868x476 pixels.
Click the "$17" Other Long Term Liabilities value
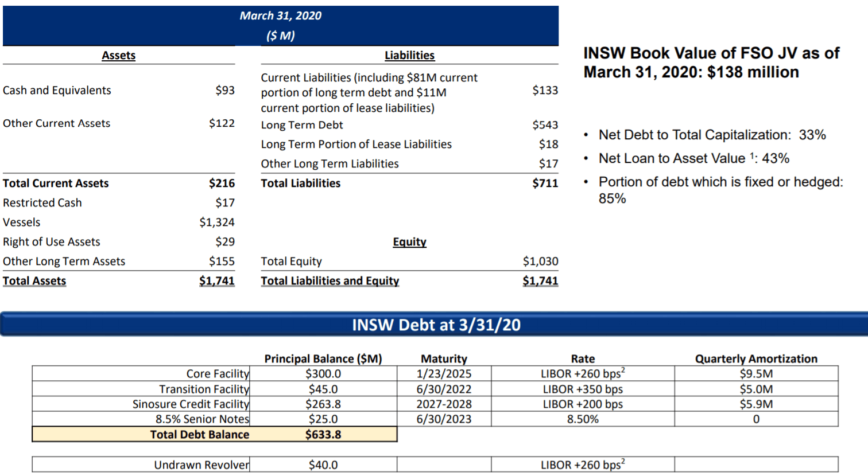click(548, 163)
